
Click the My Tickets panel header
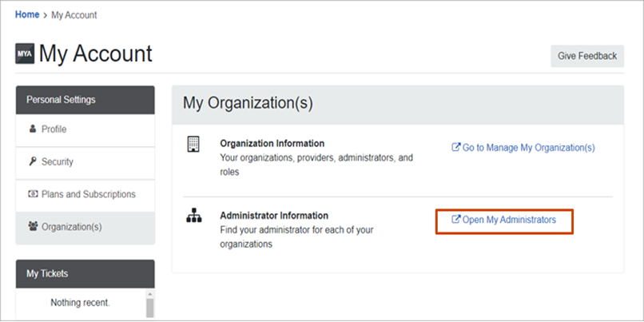tap(85, 273)
